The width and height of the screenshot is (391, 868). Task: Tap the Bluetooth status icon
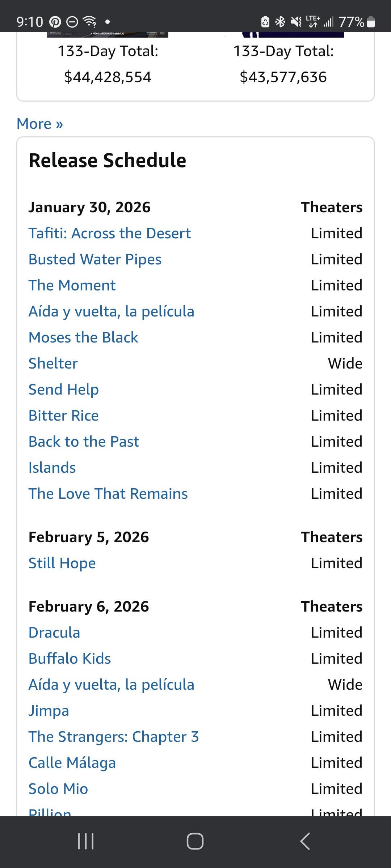[280, 22]
